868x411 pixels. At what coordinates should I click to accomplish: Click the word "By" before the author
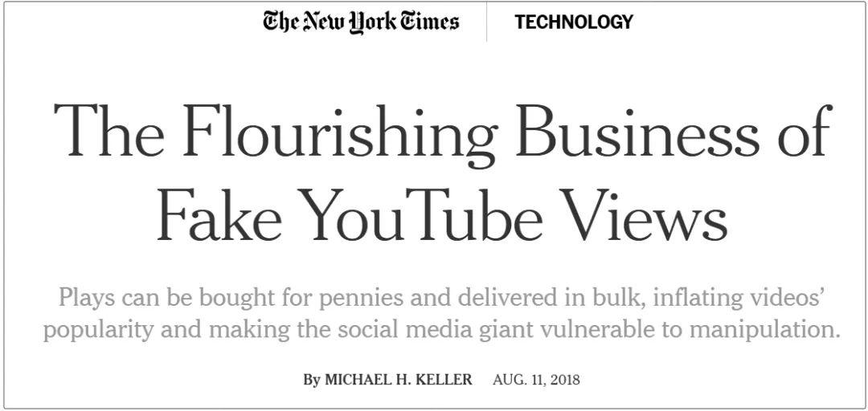[x=312, y=380]
